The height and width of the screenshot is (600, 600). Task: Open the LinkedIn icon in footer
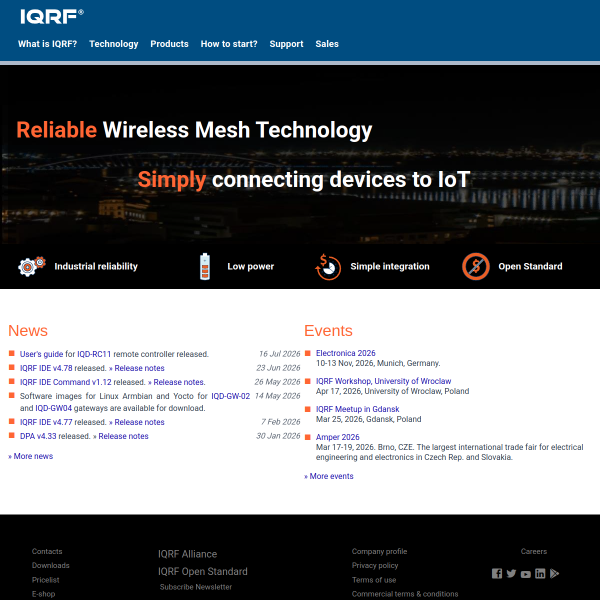click(540, 573)
